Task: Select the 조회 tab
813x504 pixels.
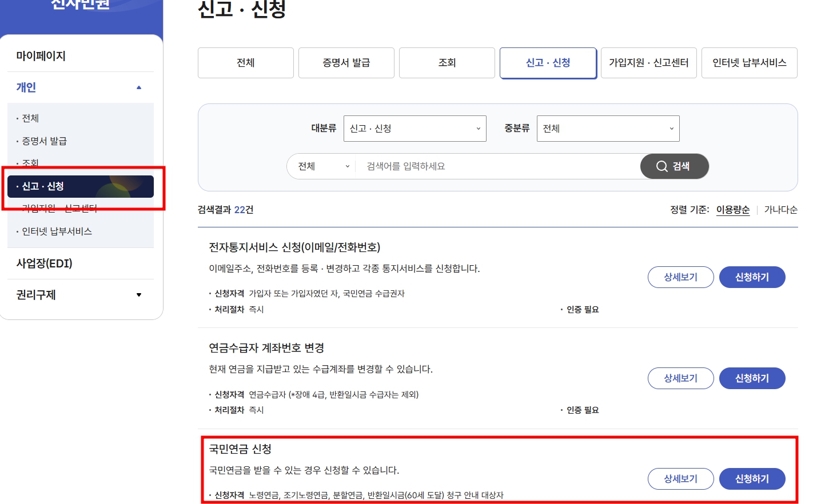Action: (447, 63)
